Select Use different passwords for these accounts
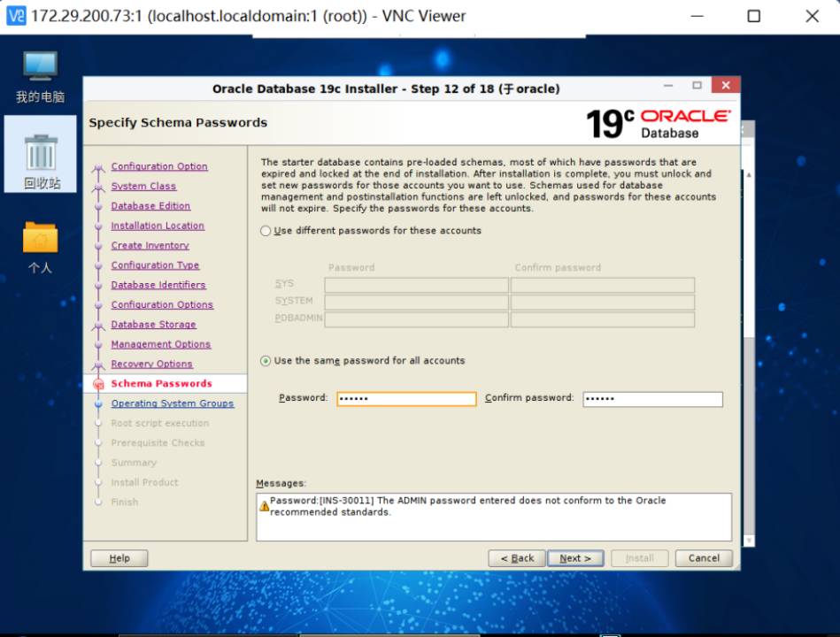The width and height of the screenshot is (840, 637). point(266,231)
